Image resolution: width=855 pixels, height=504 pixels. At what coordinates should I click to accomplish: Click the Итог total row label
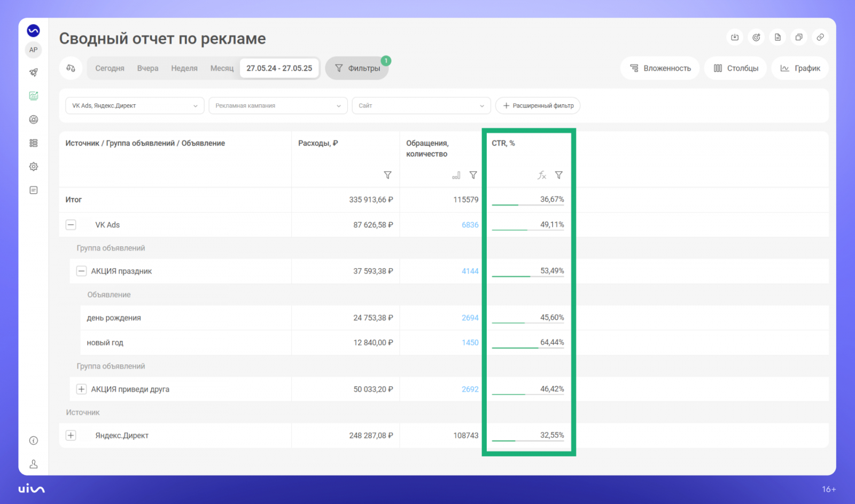click(74, 199)
